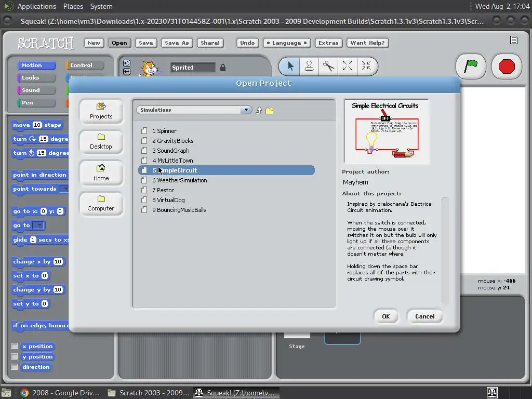Click the Share! button
The height and width of the screenshot is (399, 532).
tap(210, 43)
